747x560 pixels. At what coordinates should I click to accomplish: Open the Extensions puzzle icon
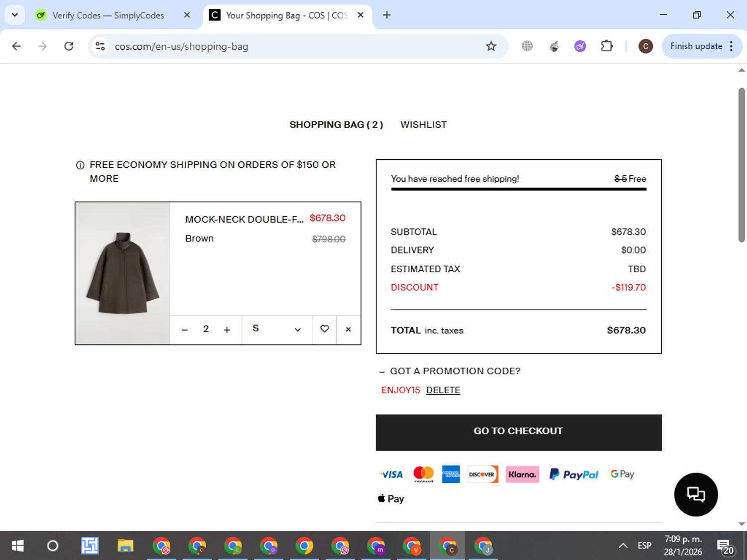point(607,46)
